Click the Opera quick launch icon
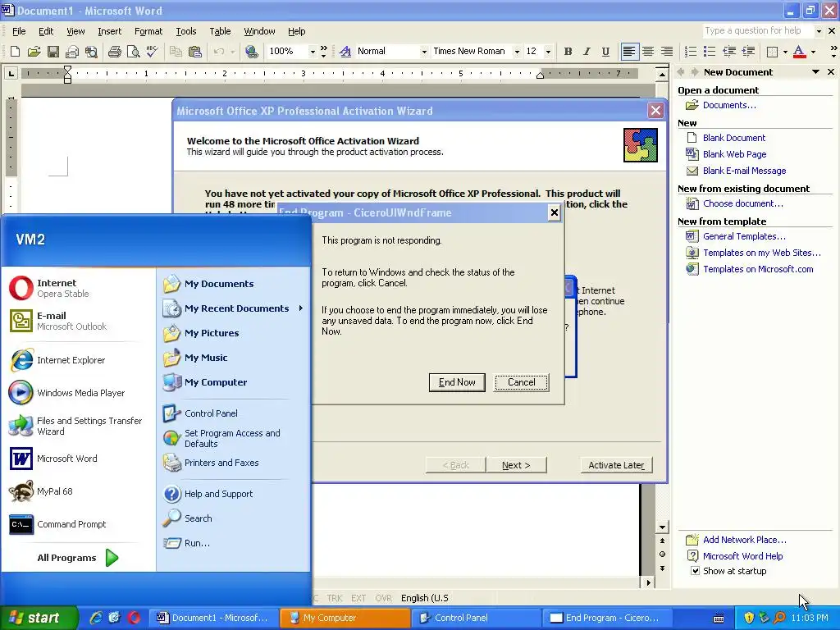The width and height of the screenshot is (840, 630). tap(134, 618)
